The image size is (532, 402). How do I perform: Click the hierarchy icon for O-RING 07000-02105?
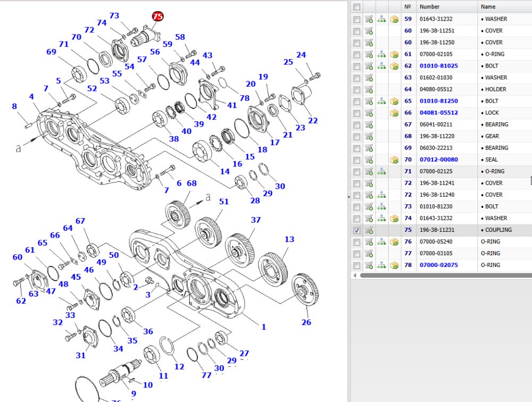click(x=381, y=54)
